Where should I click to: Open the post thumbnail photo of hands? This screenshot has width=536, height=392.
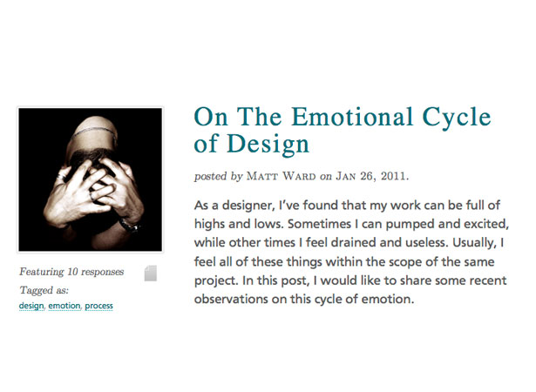point(91,179)
